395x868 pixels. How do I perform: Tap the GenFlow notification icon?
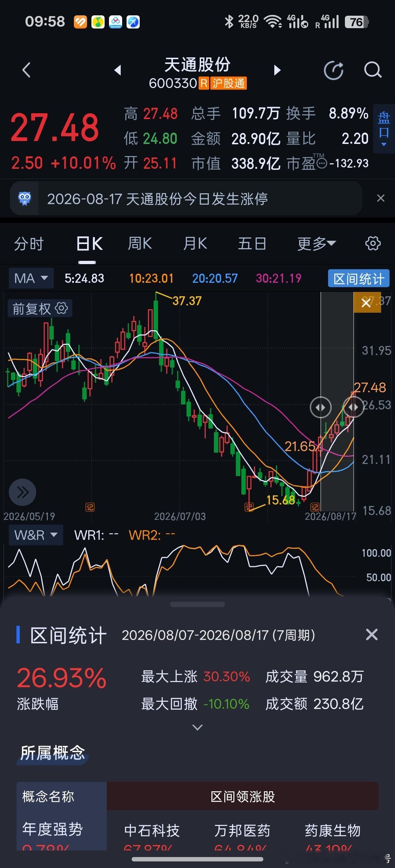(116, 22)
